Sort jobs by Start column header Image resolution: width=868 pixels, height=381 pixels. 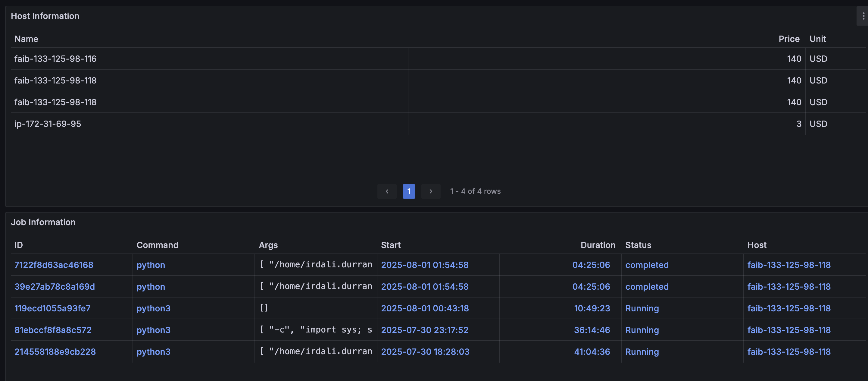(x=391, y=245)
